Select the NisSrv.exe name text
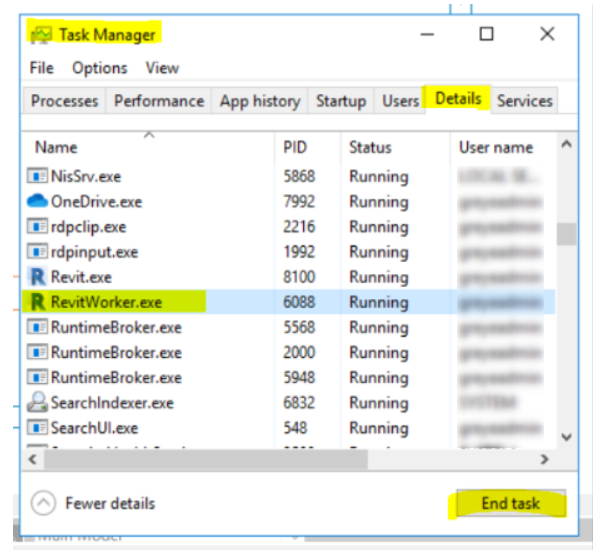Viewport: 598px width, 557px height. [86, 176]
